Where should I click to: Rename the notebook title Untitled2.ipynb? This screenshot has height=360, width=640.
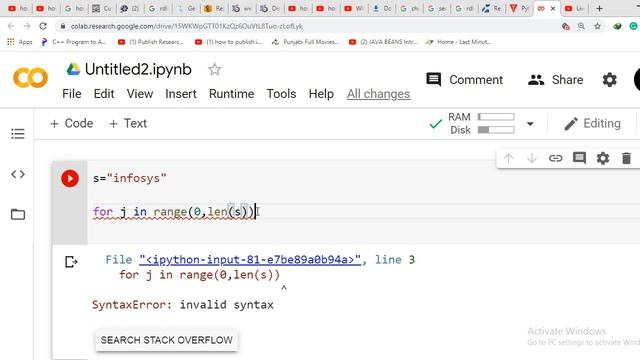pyautogui.click(x=138, y=69)
